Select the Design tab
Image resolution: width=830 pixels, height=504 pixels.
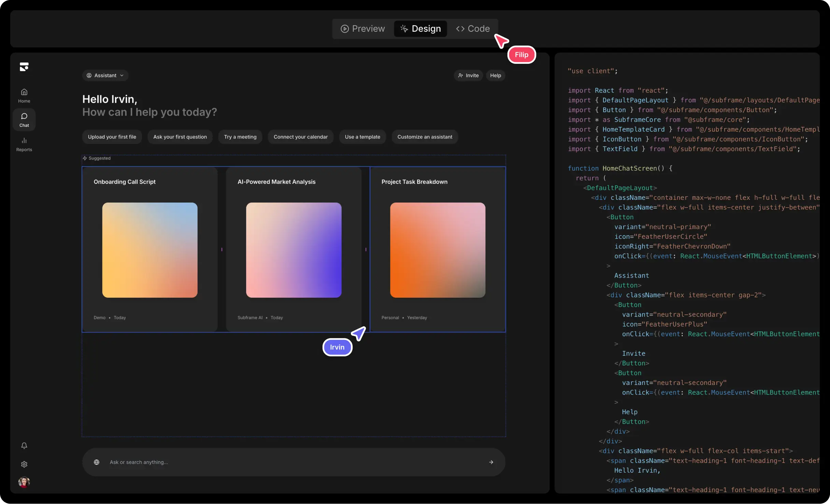pos(420,29)
